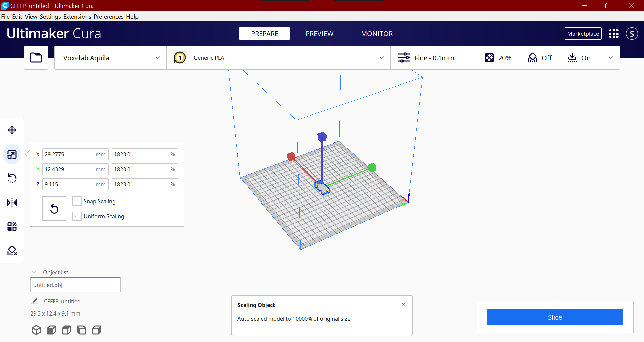Open the Extensions menu
This screenshot has width=644, height=342.
tap(77, 17)
